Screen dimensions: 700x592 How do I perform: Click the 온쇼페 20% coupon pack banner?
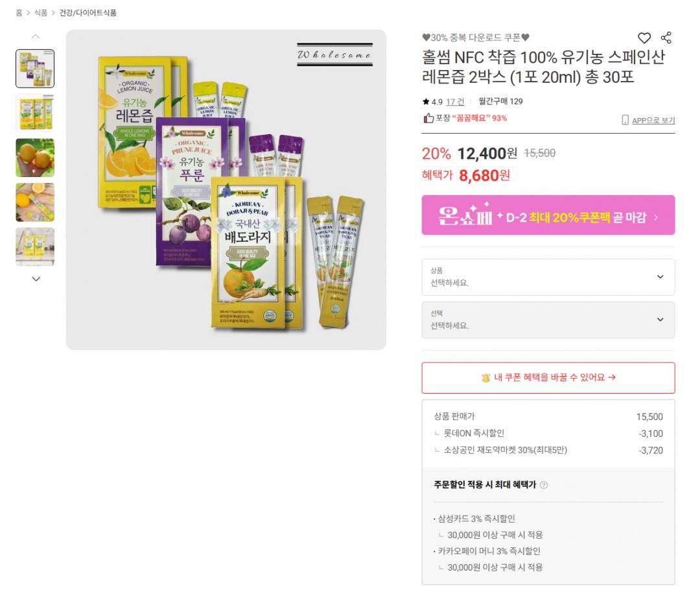tap(548, 215)
